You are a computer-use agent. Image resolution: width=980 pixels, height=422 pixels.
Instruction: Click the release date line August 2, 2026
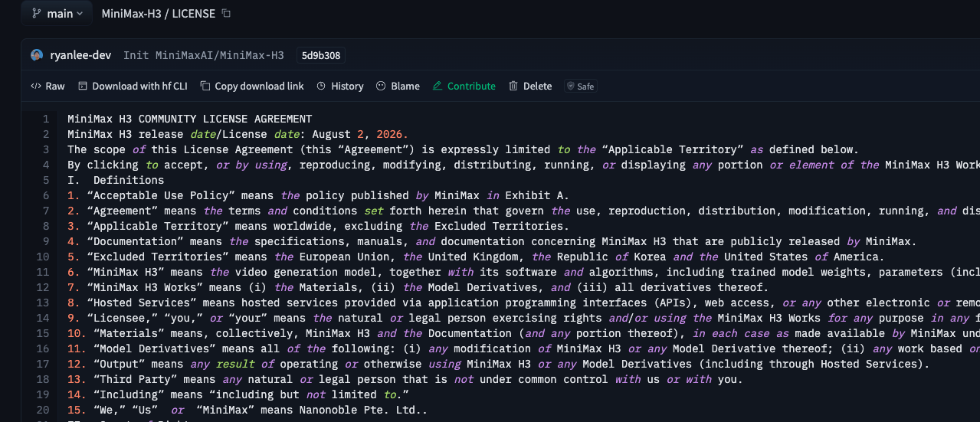(238, 134)
